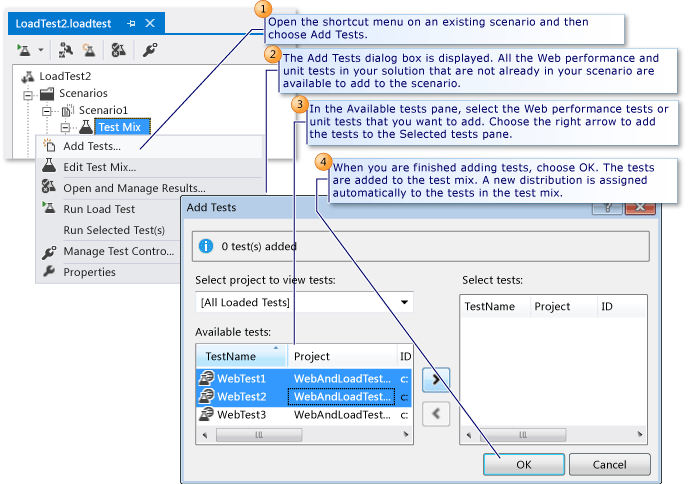Collapse the Test Mix tree node
688x484 pixels.
65,128
